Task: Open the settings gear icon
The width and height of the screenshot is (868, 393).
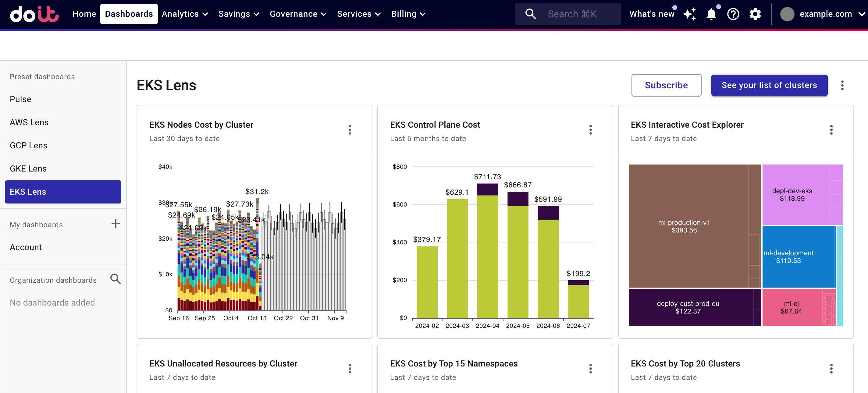Action: [x=755, y=14]
